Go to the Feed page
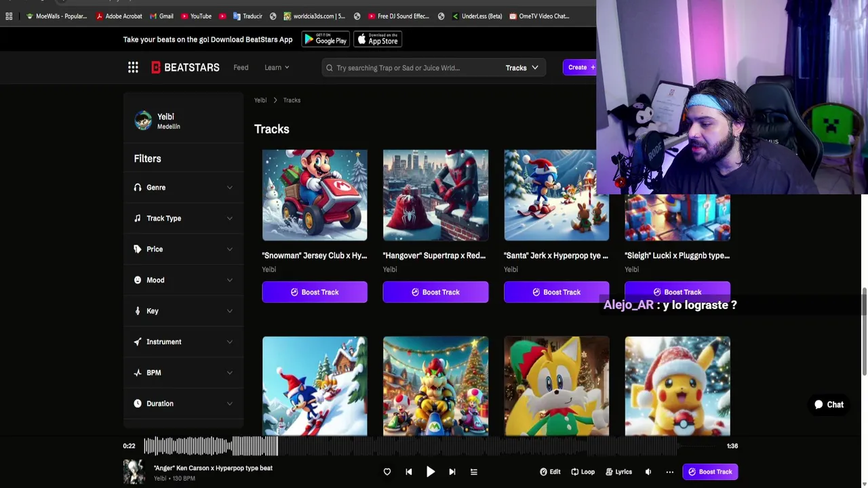Screen dimensions: 868x488 click(241, 68)
